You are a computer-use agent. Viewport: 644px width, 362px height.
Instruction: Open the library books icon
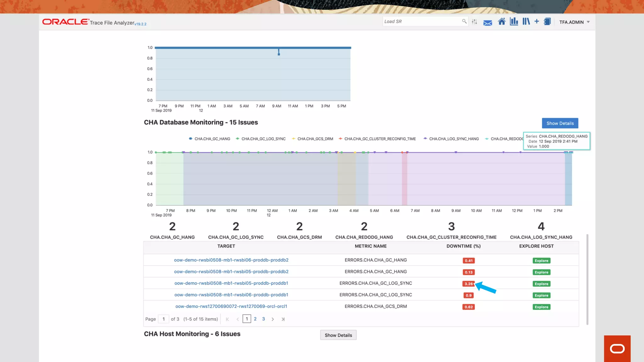pos(526,21)
